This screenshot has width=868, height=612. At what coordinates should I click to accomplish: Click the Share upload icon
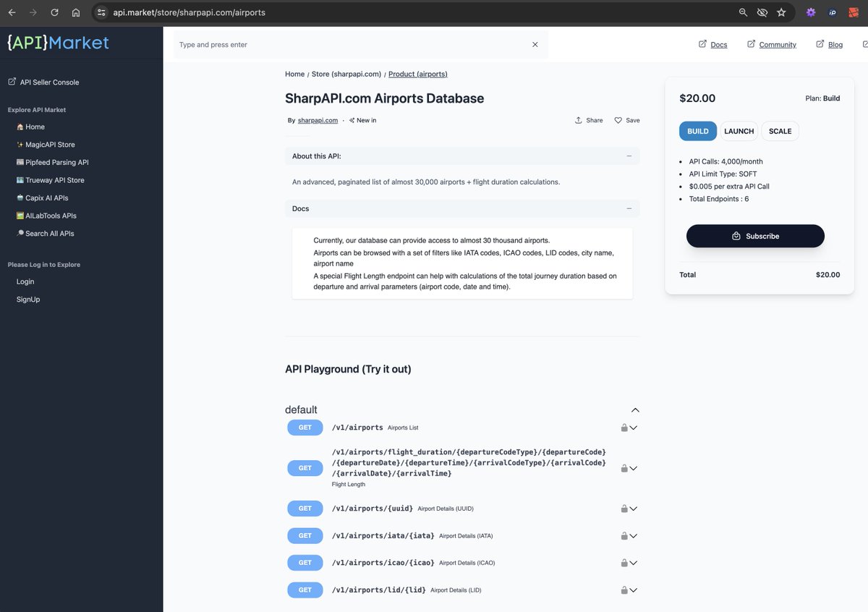click(579, 120)
